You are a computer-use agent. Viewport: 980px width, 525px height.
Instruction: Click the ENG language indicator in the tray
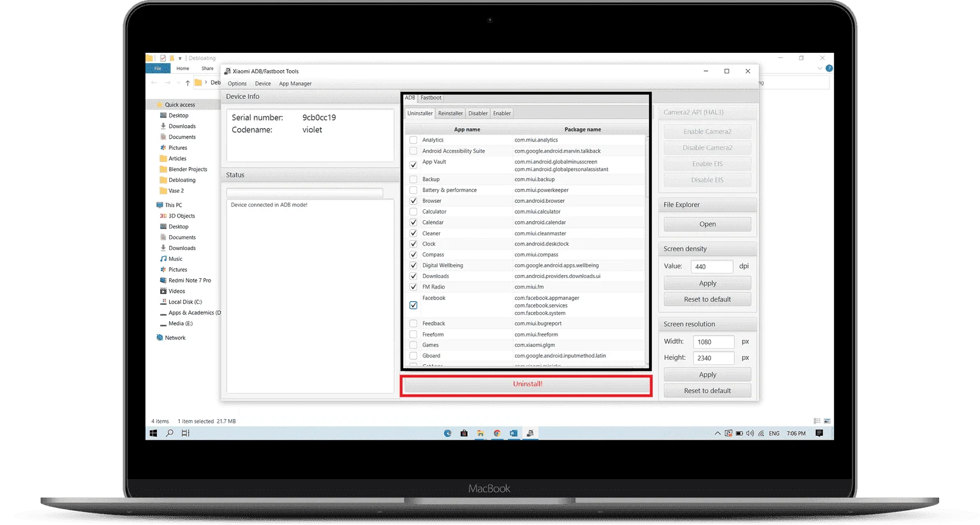[774, 433]
